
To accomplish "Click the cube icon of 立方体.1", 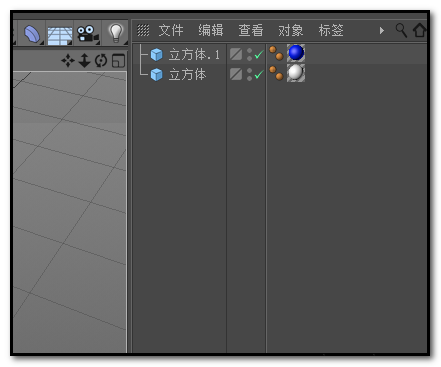I will coord(156,54).
